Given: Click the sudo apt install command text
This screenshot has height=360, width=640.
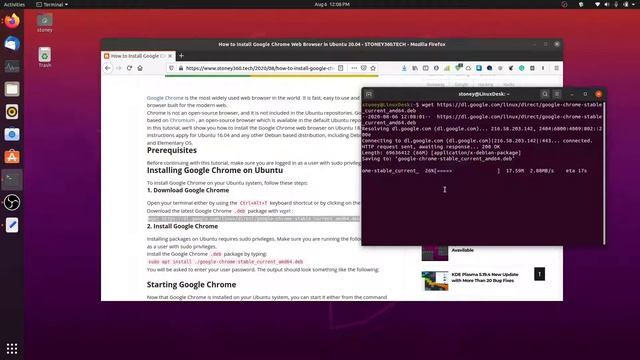Looking at the screenshot, I should tap(225, 262).
